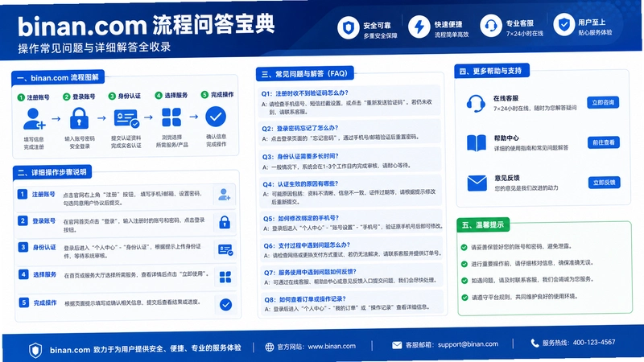The image size is (644, 362).
Task: Click question Q3: 身份认证需要多长时间?
Action: click(300, 156)
